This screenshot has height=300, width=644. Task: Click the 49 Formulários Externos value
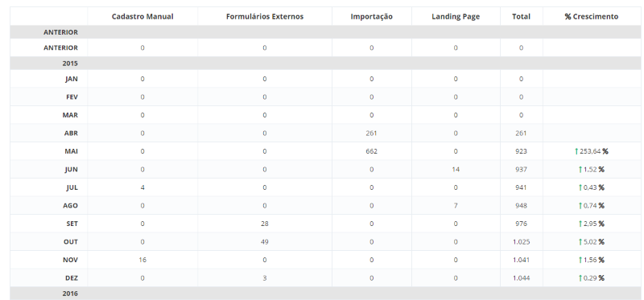pos(265,242)
